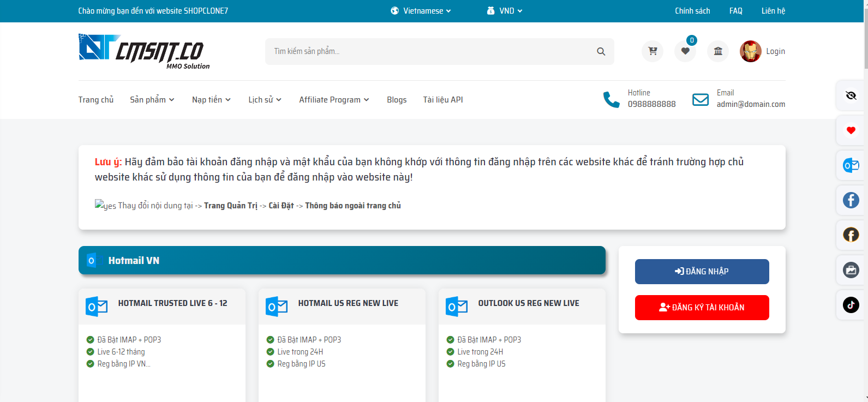Click the bank icon in header
Viewport: 868px width, 402px height.
[718, 51]
